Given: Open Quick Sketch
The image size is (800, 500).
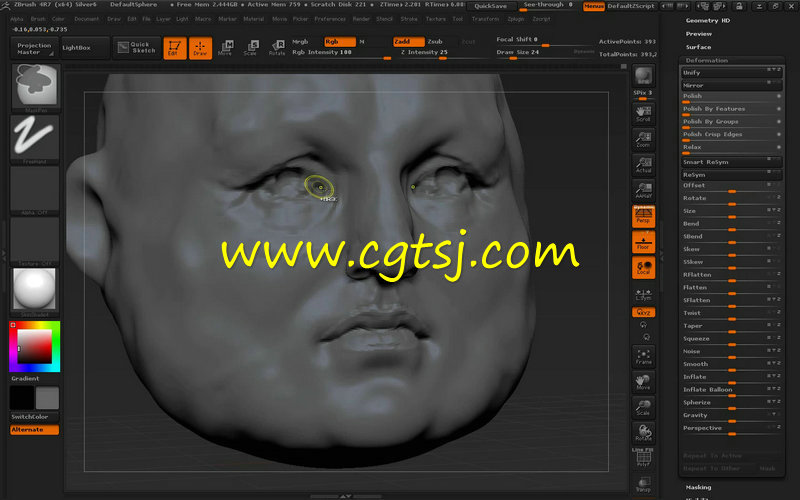Looking at the screenshot, I should tap(136, 47).
